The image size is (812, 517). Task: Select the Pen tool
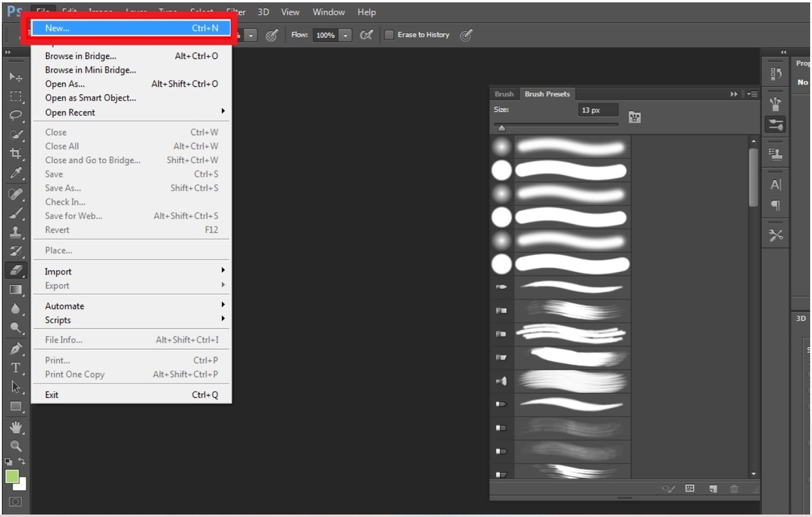click(x=16, y=349)
